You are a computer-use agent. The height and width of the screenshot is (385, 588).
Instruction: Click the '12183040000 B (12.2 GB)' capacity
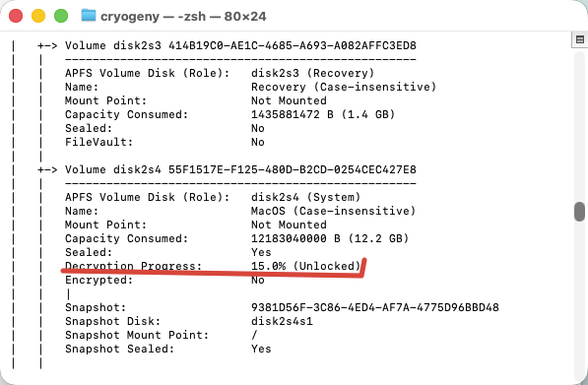click(330, 238)
